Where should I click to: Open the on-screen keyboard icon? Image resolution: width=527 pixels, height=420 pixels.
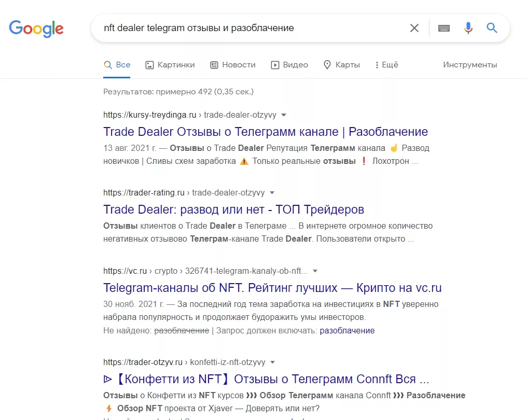pos(444,28)
